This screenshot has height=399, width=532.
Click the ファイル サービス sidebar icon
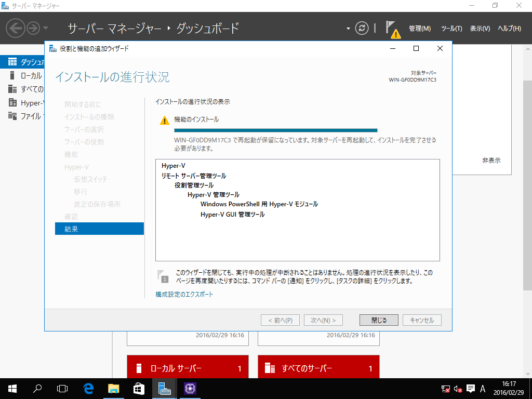coord(12,116)
